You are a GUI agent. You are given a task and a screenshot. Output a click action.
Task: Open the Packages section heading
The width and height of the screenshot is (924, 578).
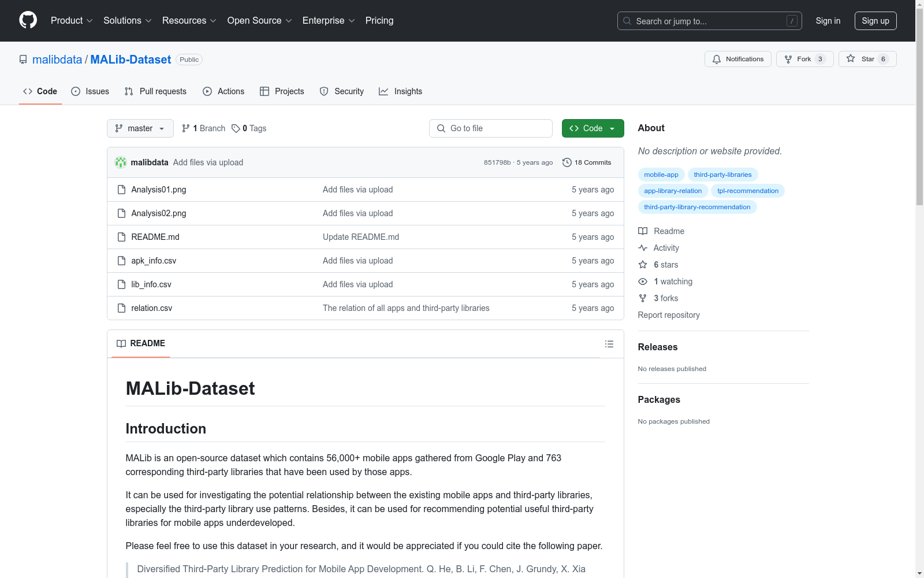pos(659,399)
